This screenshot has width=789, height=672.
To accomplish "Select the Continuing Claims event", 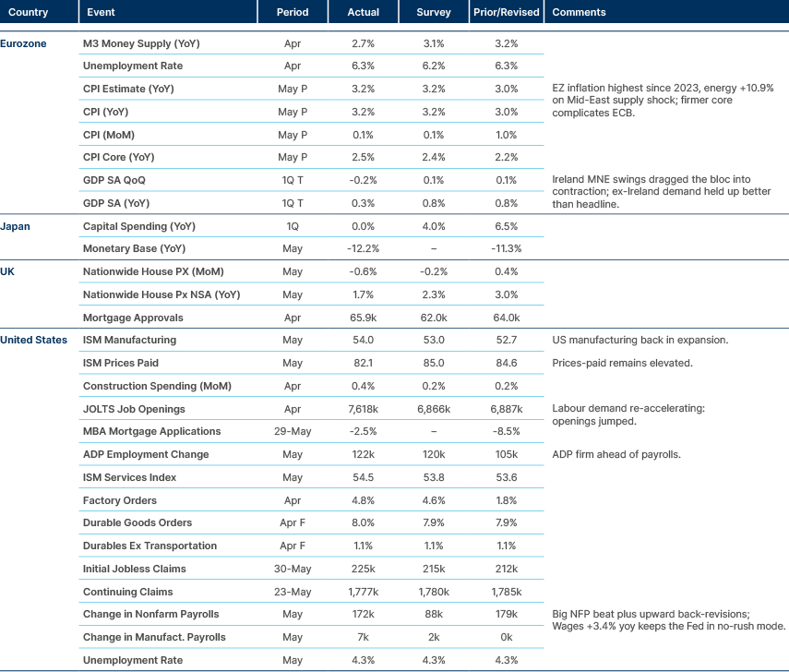I will 128,592.
